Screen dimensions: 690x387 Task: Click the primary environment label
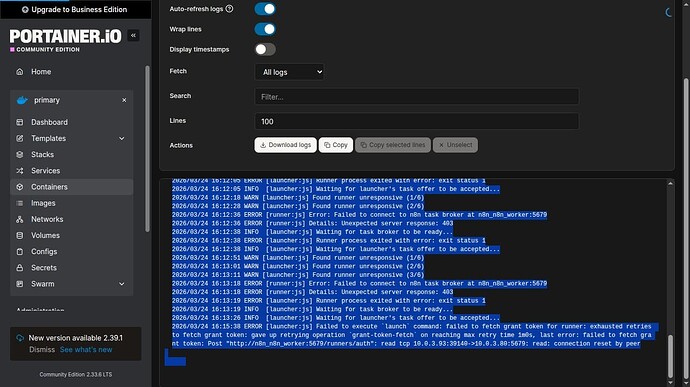47,100
